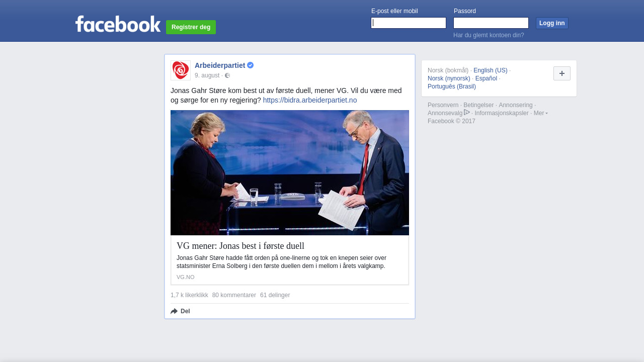This screenshot has height=362, width=644.
Task: Open the Personvern footer link
Action: (x=443, y=105)
